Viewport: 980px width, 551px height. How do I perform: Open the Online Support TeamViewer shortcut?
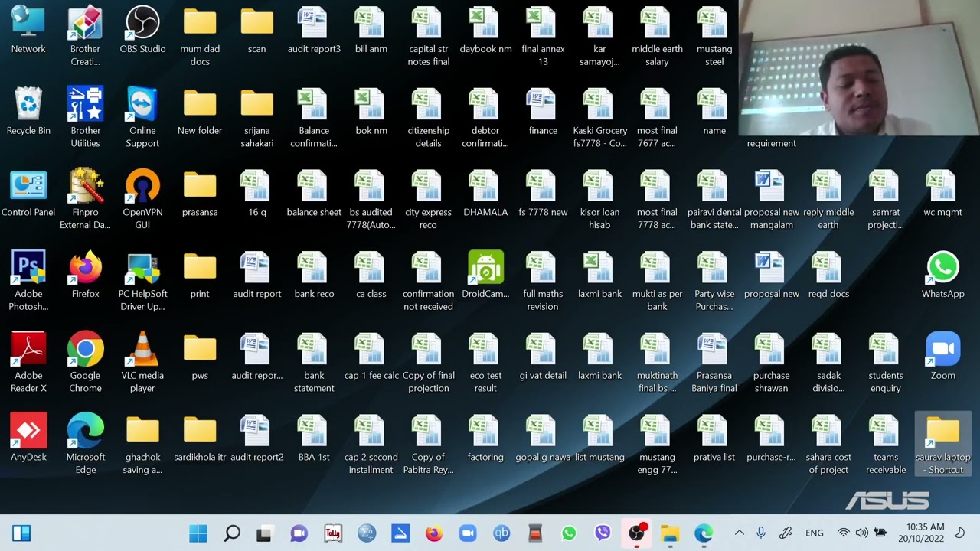142,117
